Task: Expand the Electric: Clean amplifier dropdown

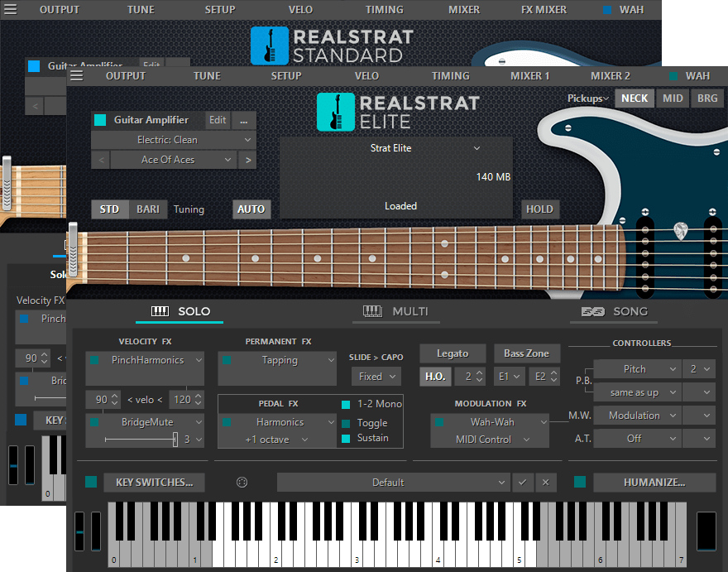Action: click(x=173, y=140)
